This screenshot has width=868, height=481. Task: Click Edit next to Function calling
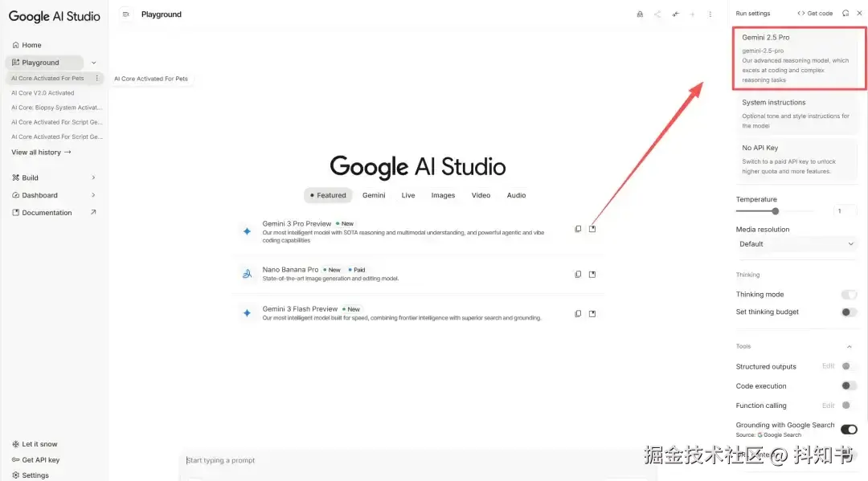828,406
